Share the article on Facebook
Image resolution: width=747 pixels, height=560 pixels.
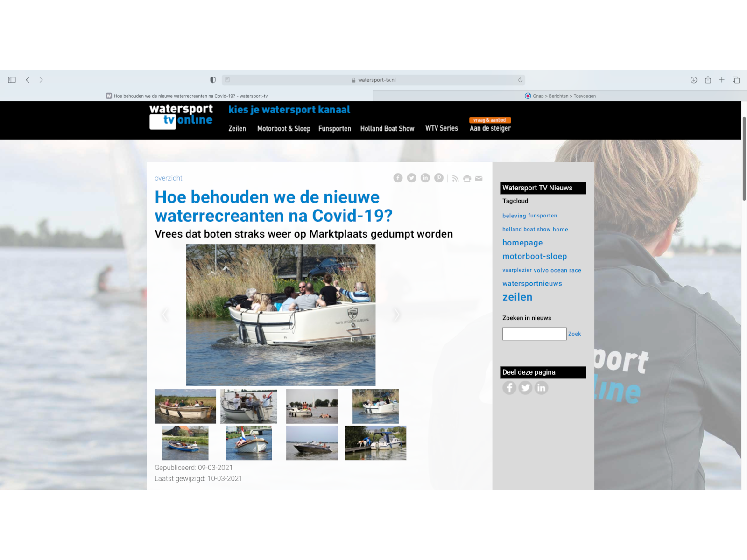pos(398,178)
